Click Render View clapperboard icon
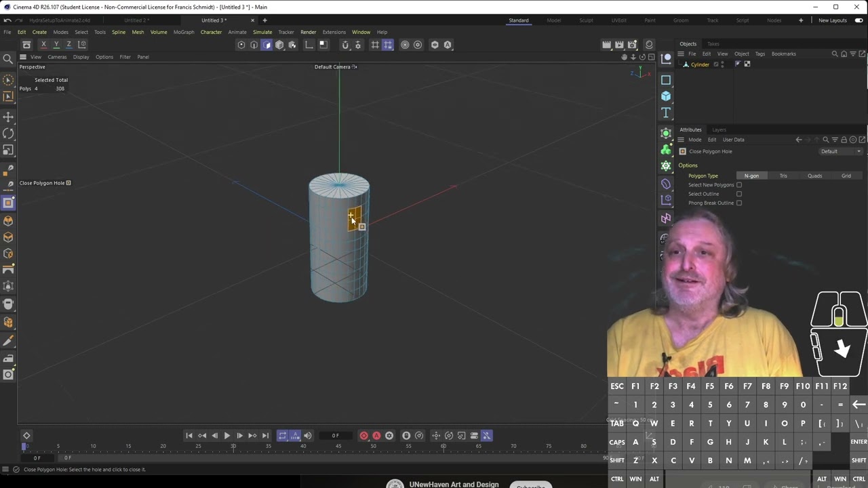Viewport: 868px width, 488px height. (x=606, y=45)
